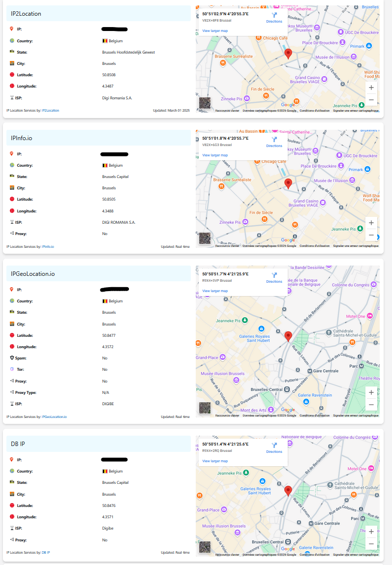Viewport: 392px width, 565px height.
Task: Zoom in on the IPGeoLocation.io map
Action: (x=371, y=392)
